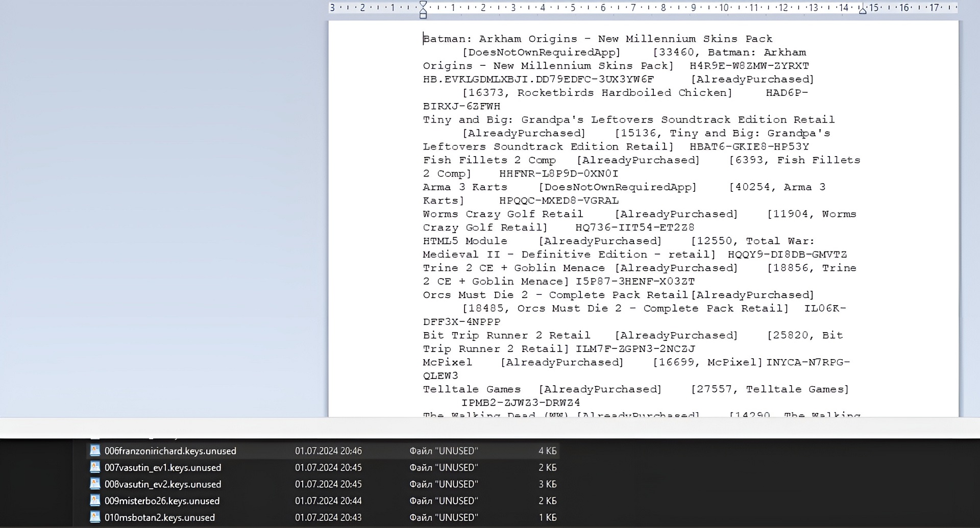Click the 2 КБ size in 007vasutin_ev1 row
Viewport: 980px width, 528px height.
(x=547, y=467)
